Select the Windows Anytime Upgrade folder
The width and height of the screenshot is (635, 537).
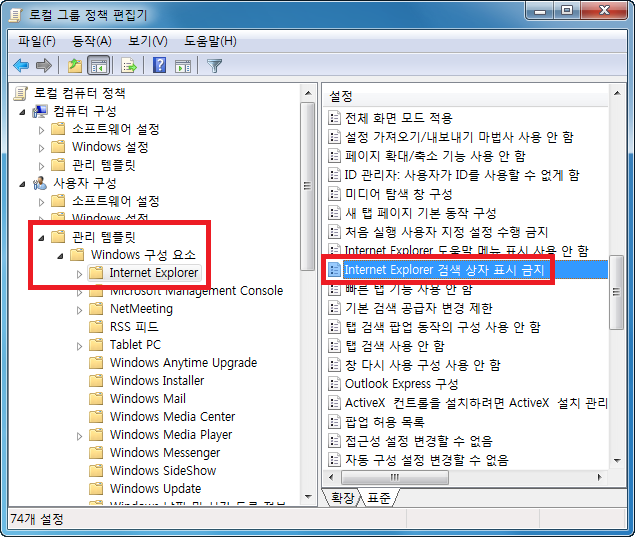coord(183,362)
